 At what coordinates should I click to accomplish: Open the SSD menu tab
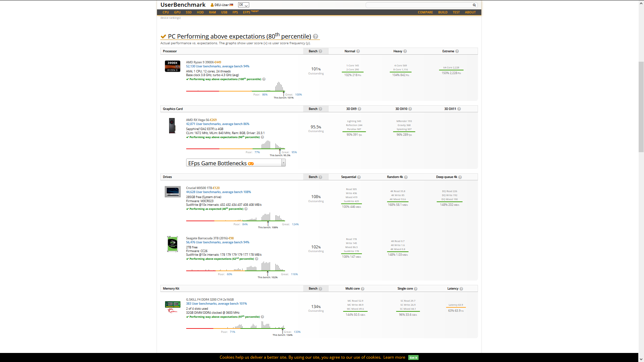[189, 12]
